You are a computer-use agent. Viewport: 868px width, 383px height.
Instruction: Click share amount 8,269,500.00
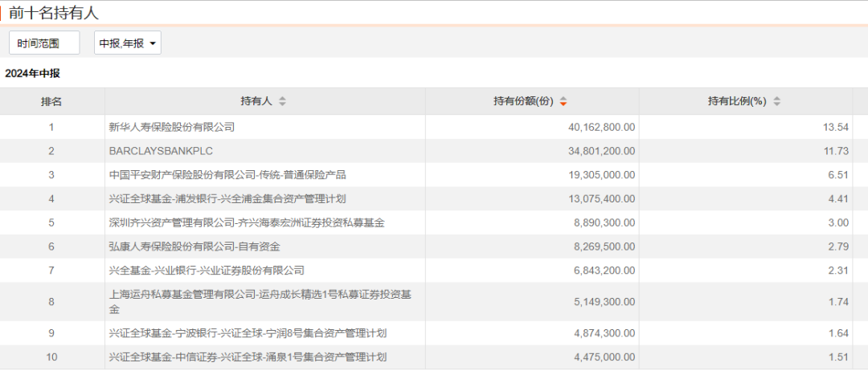(604, 247)
